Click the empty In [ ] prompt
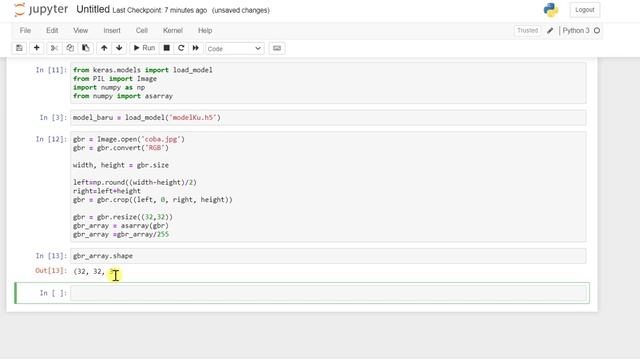The height and width of the screenshot is (360, 640). pyautogui.click(x=53, y=293)
